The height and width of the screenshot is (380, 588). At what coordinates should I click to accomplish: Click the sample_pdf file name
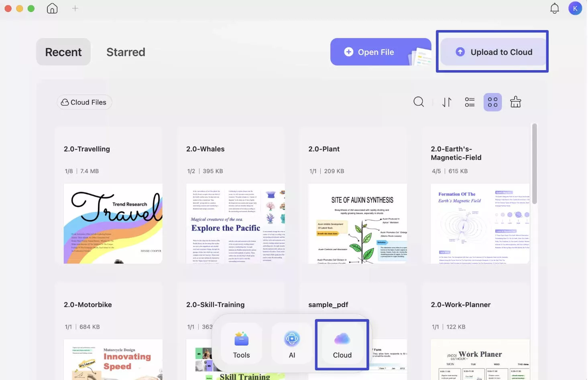tap(328, 305)
